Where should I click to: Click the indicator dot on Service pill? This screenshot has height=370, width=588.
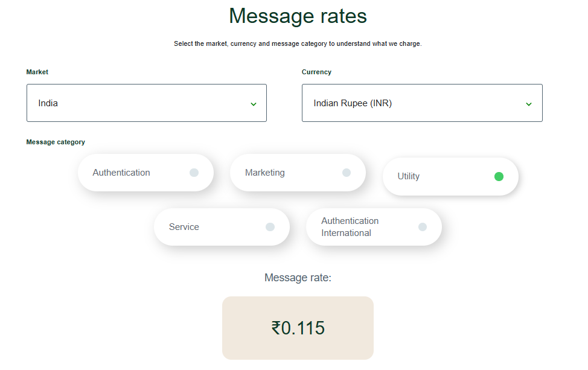tap(270, 226)
